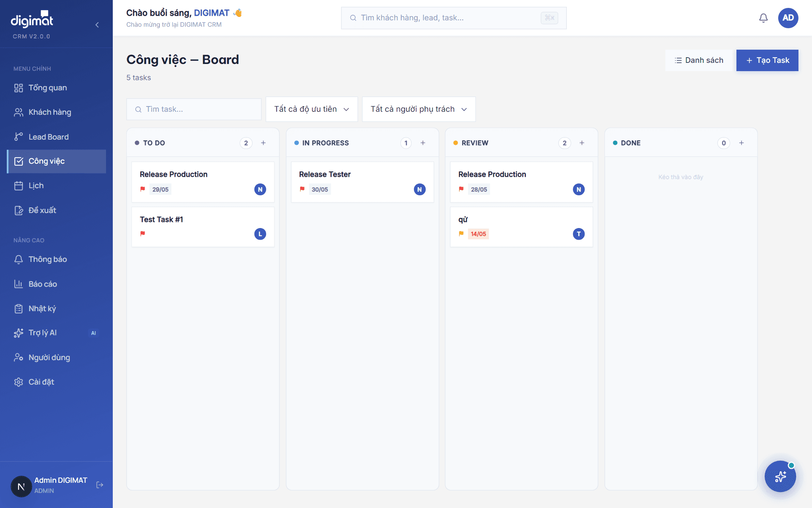The height and width of the screenshot is (508, 812).
Task: Open Trợ lý AI in the sidebar
Action: click(x=56, y=333)
